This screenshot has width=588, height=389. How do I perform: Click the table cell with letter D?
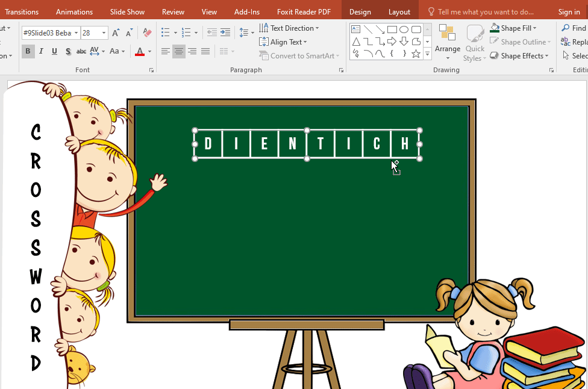coord(208,144)
